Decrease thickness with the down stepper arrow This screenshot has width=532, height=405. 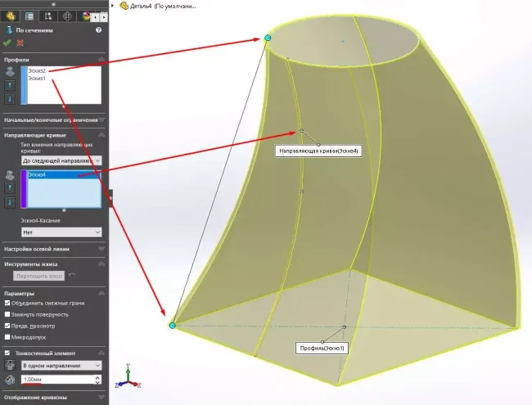[97, 382]
